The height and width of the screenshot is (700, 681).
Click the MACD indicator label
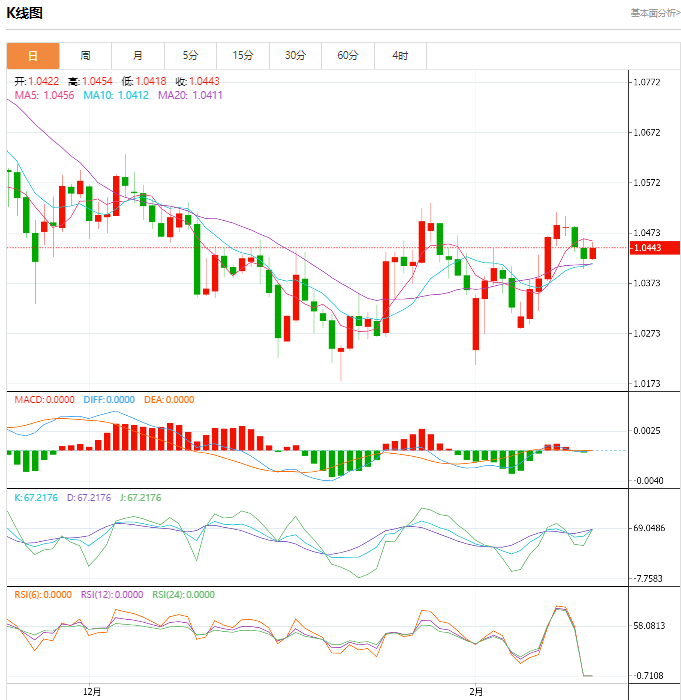[x=44, y=400]
